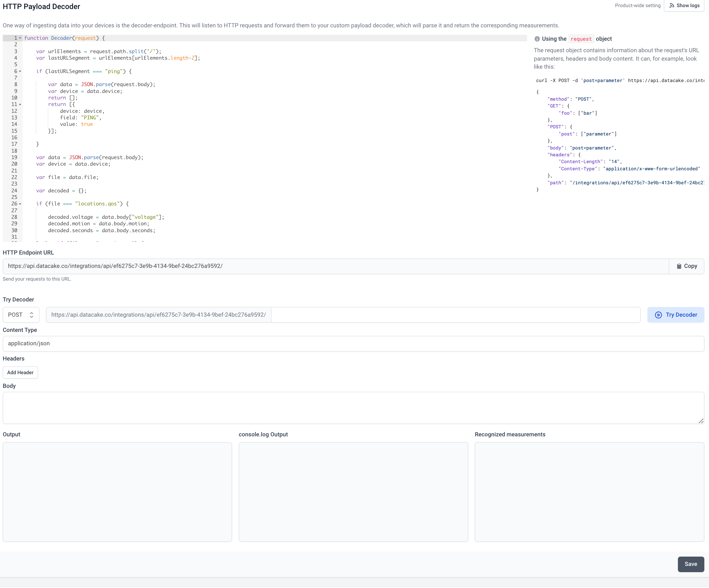Click into the Content Type field

pos(353,343)
